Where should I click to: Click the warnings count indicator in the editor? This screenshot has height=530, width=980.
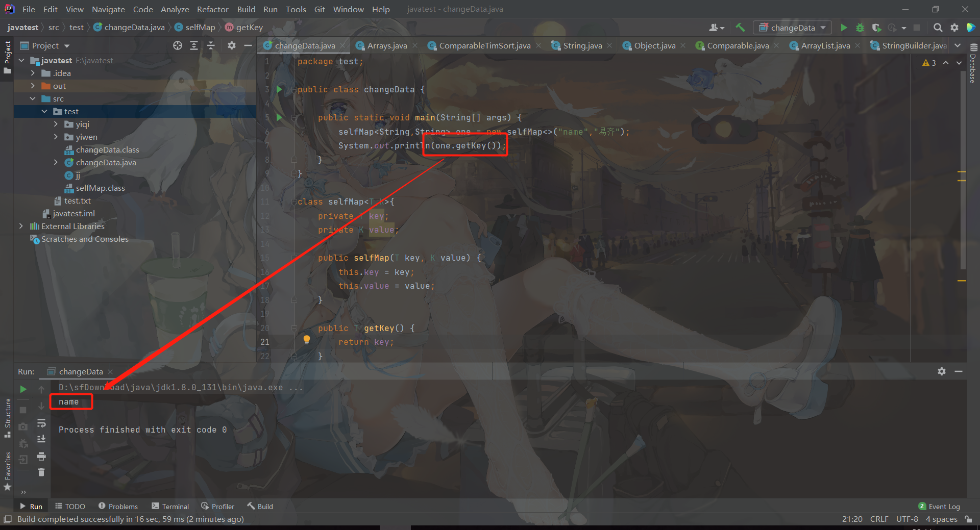coord(929,63)
